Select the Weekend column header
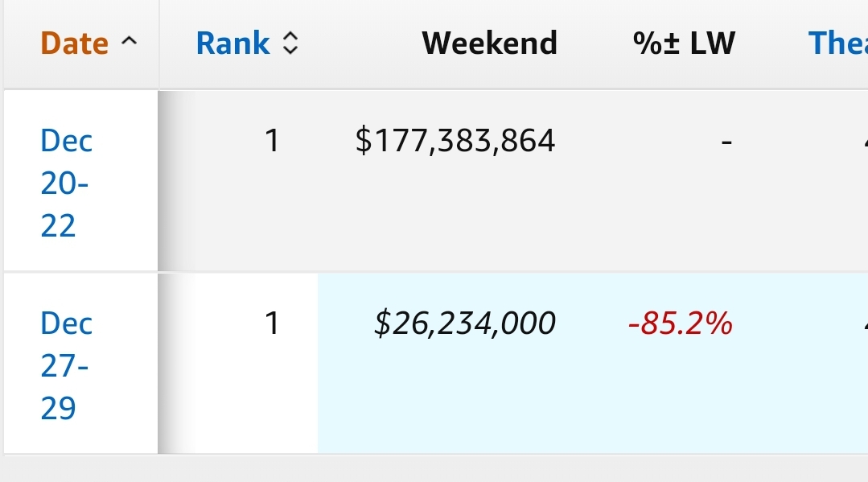This screenshot has width=868, height=482. (489, 43)
